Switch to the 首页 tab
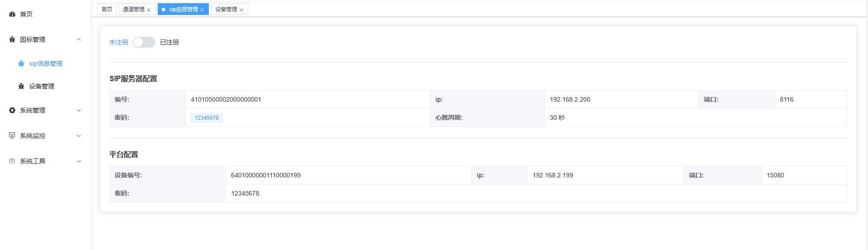 pyautogui.click(x=107, y=10)
